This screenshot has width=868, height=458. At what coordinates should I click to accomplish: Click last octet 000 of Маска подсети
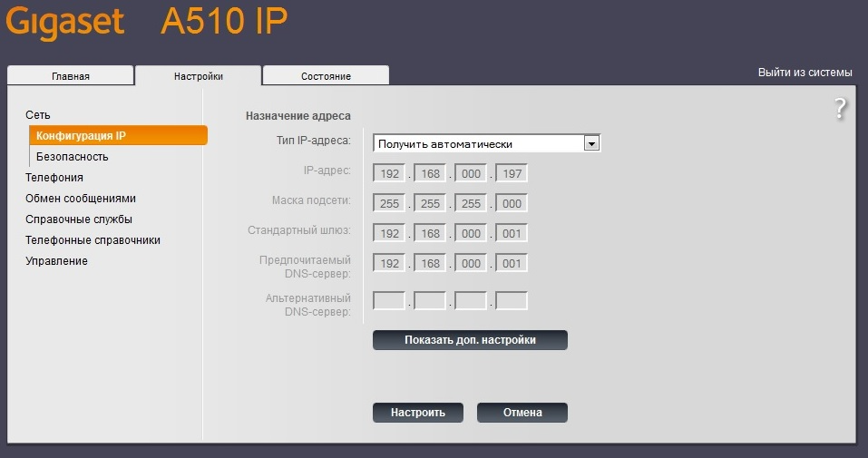[x=512, y=203]
